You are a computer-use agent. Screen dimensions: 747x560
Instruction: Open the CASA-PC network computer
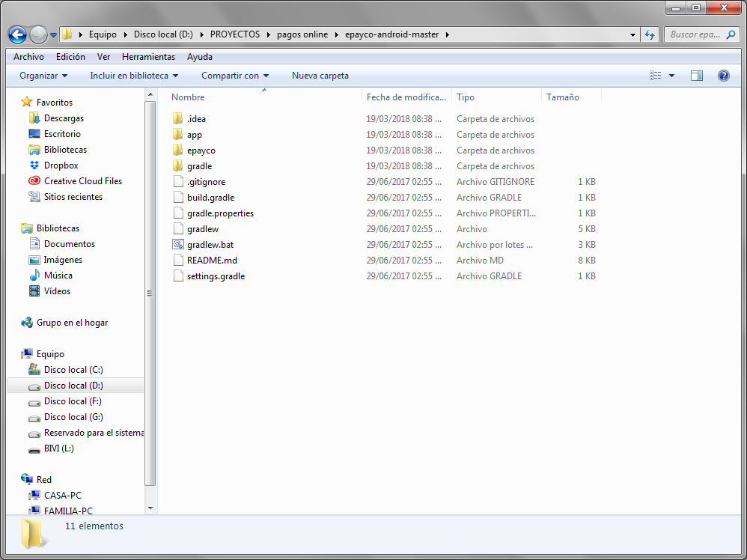coord(62,495)
